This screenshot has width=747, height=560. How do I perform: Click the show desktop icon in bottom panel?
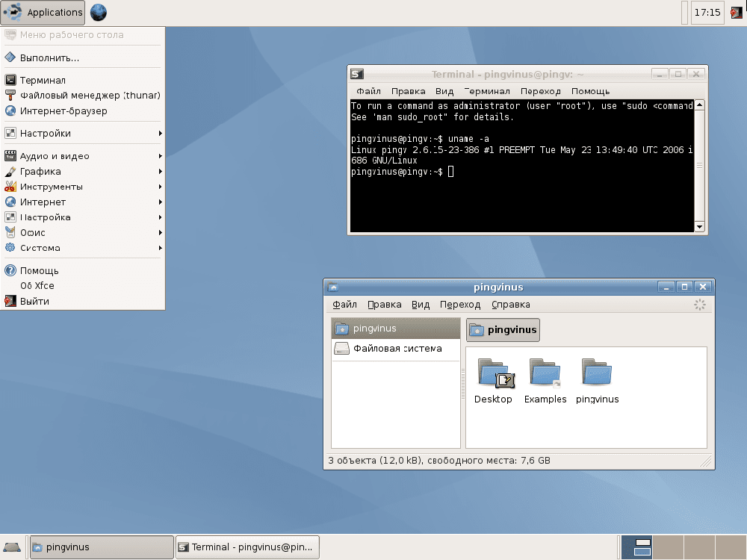[x=11, y=547]
